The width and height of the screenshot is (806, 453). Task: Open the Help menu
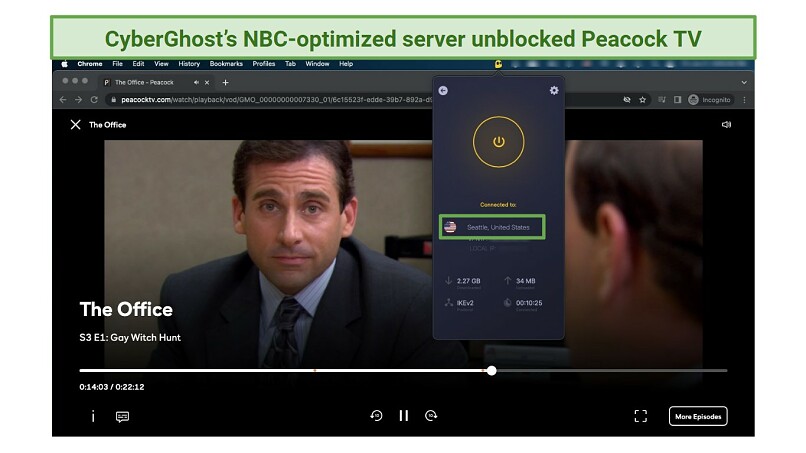(346, 64)
